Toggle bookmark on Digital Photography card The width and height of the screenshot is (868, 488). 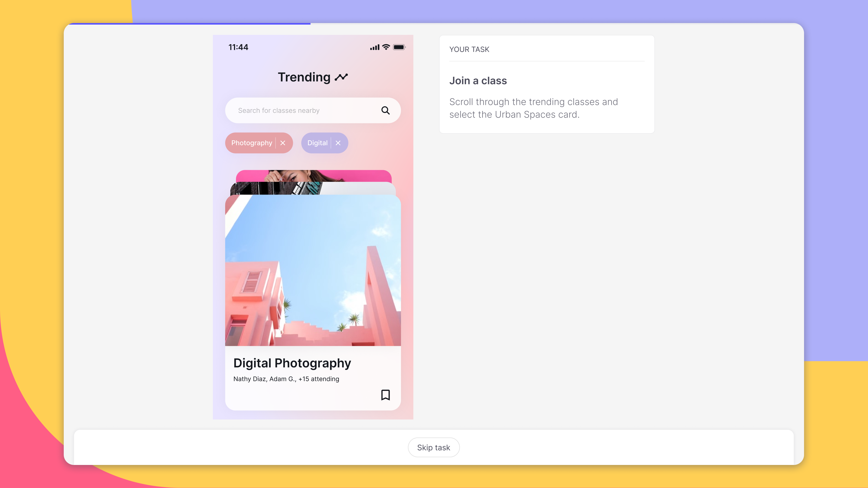pyautogui.click(x=386, y=394)
